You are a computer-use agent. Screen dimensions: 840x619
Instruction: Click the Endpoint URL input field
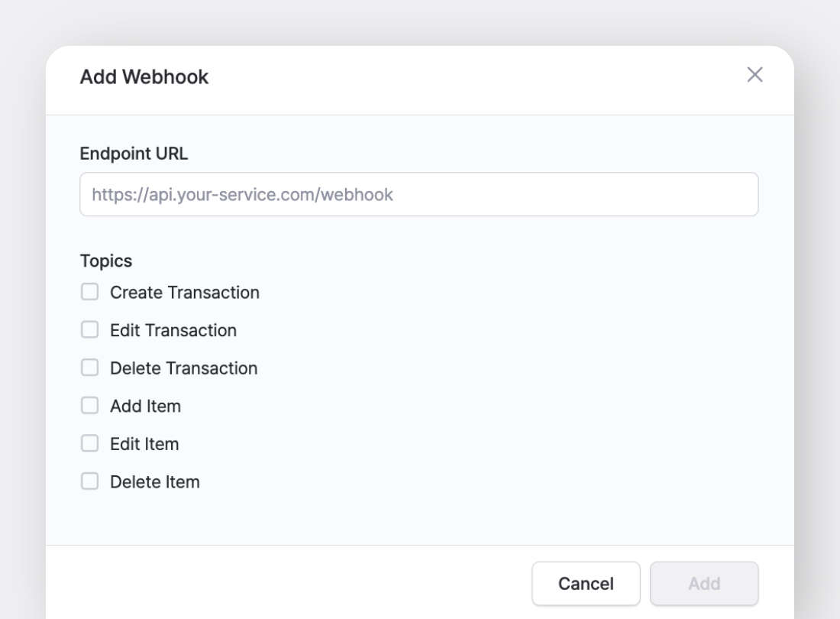point(418,194)
